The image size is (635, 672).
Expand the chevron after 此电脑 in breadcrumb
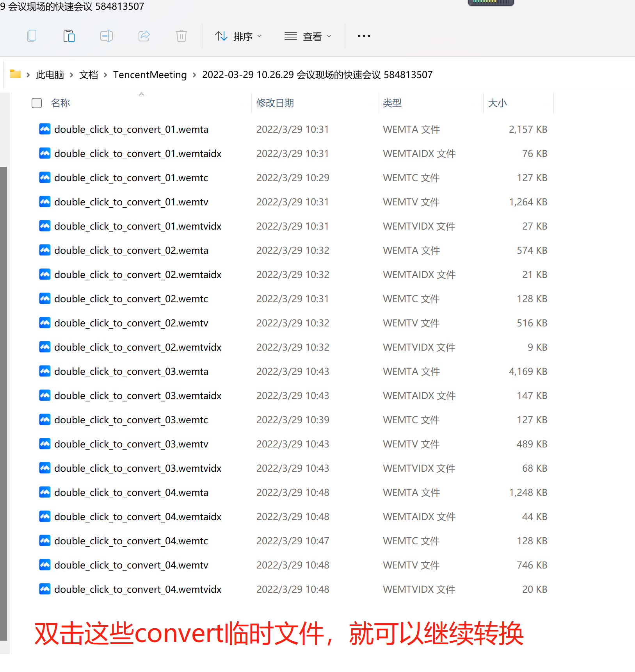tap(71, 75)
